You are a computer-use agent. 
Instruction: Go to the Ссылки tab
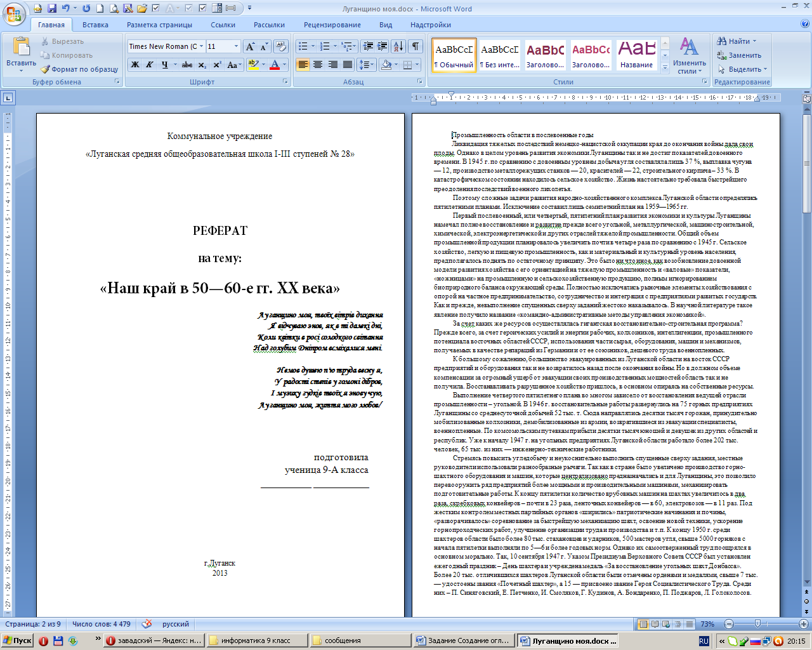[223, 25]
